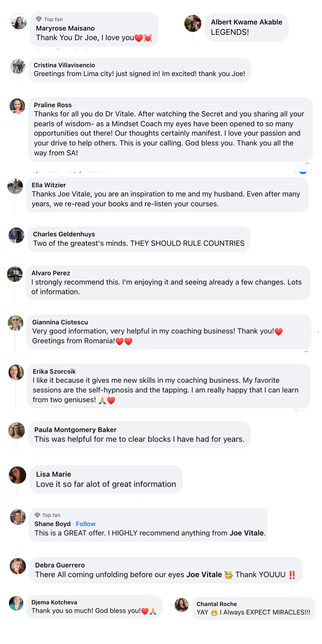The width and height of the screenshot is (322, 644).
Task: Open Djema Kotcheva's profile picture
Action: (16, 603)
